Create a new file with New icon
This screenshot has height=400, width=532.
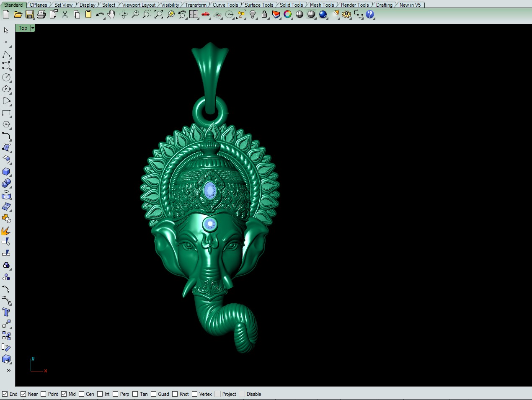[6, 14]
